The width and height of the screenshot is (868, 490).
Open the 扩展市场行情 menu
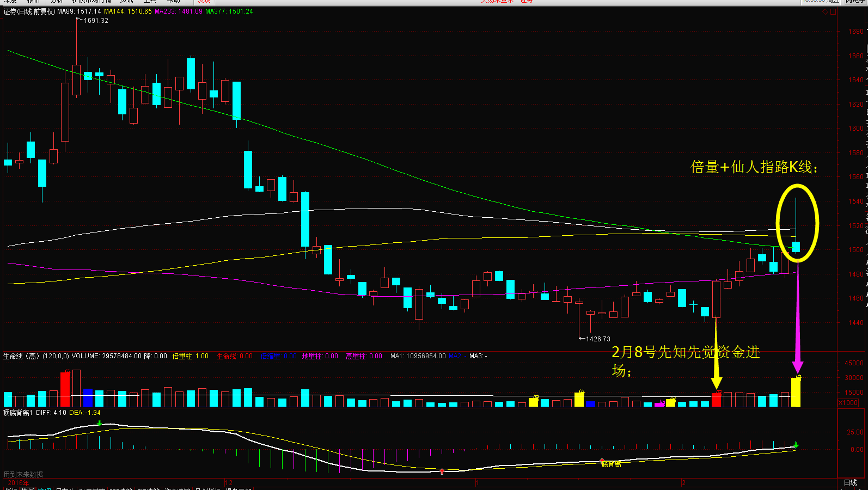(x=91, y=2)
